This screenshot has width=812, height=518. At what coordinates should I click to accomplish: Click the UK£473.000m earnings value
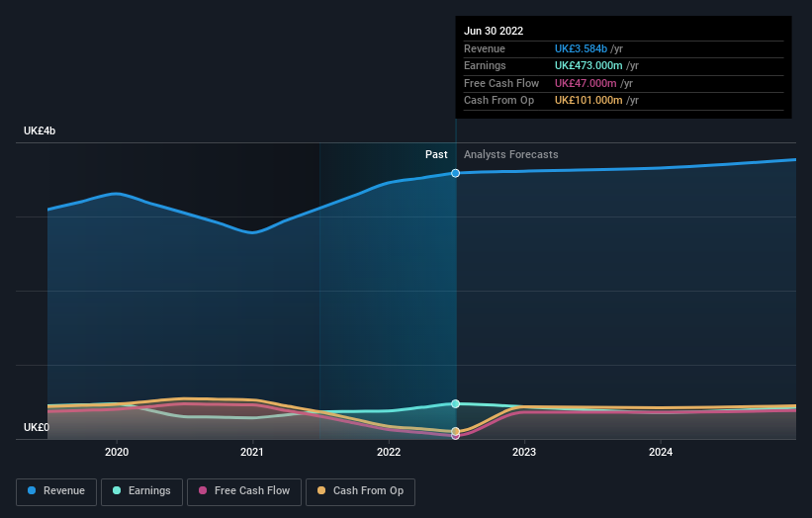(x=588, y=65)
